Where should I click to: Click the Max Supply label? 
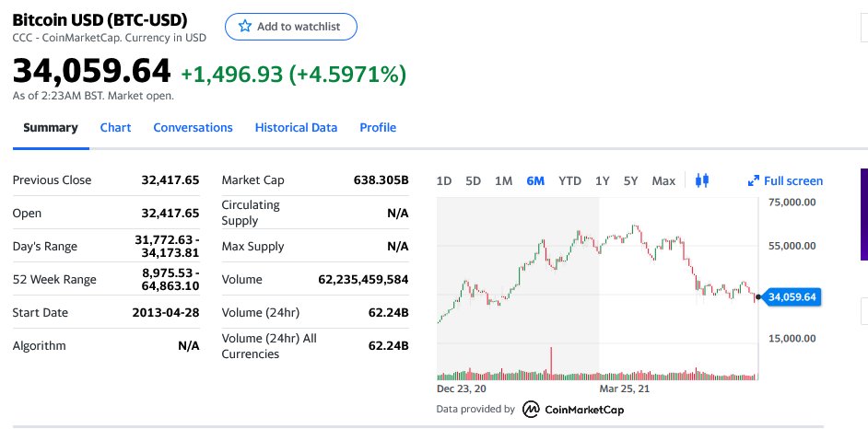tap(252, 246)
